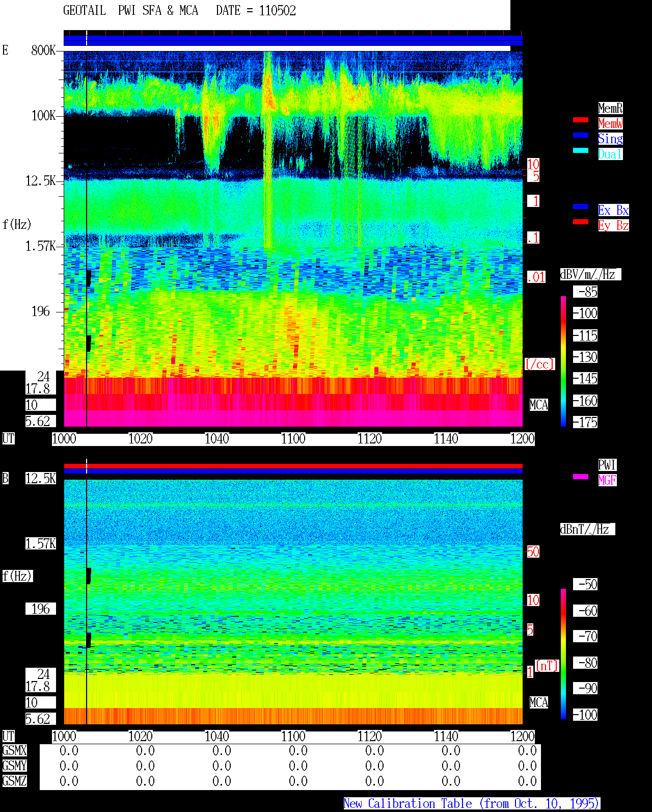The width and height of the screenshot is (652, 812).
Task: Click the [nT] field unit label
Action: (x=547, y=665)
